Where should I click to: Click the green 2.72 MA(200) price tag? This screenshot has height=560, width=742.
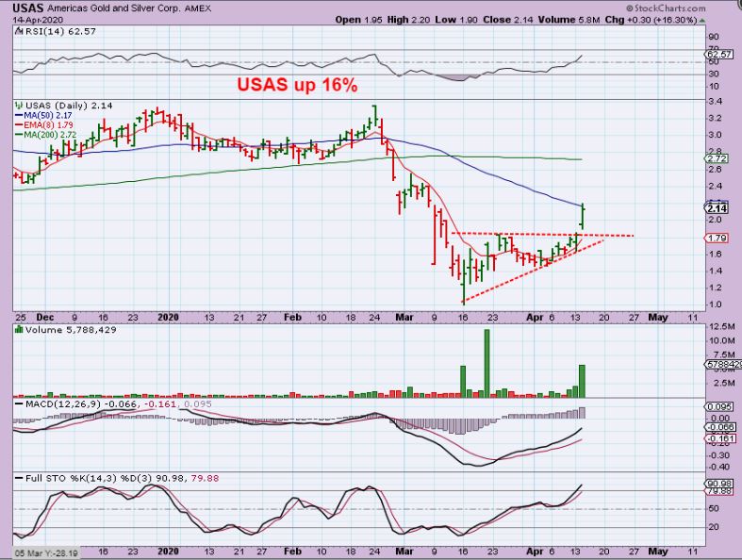point(716,158)
